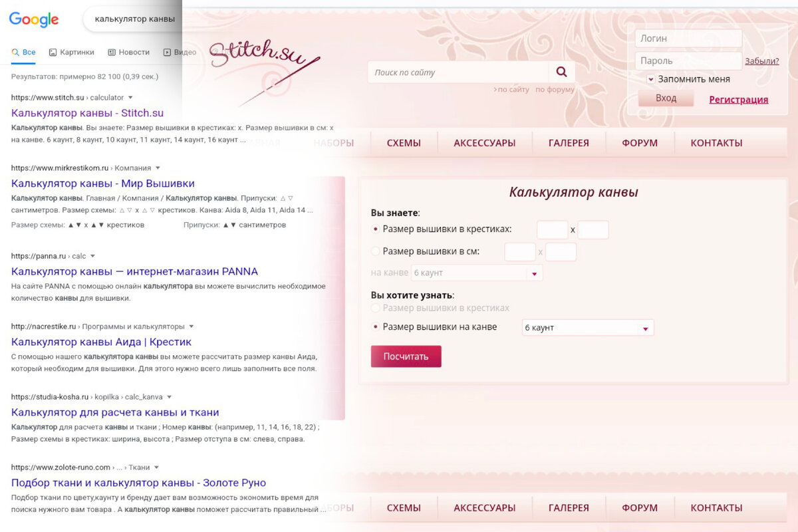Image resolution: width=798 pixels, height=532 pixels.
Task: Select the Google 'Все' search tab
Action: (x=24, y=52)
